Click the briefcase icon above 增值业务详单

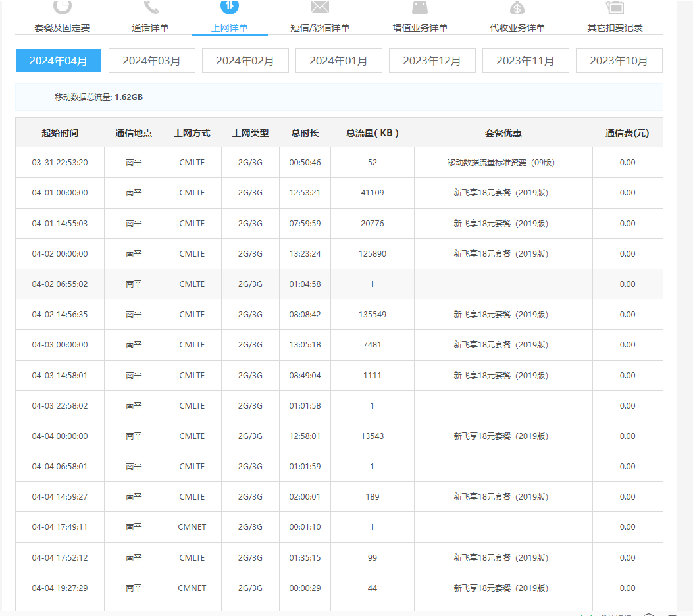(x=420, y=7)
